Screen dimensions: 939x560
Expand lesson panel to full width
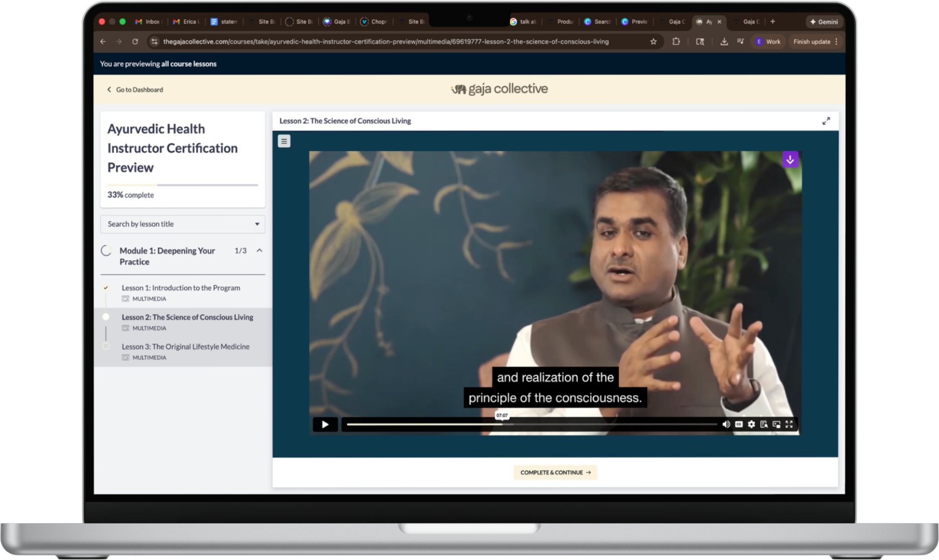pos(826,121)
